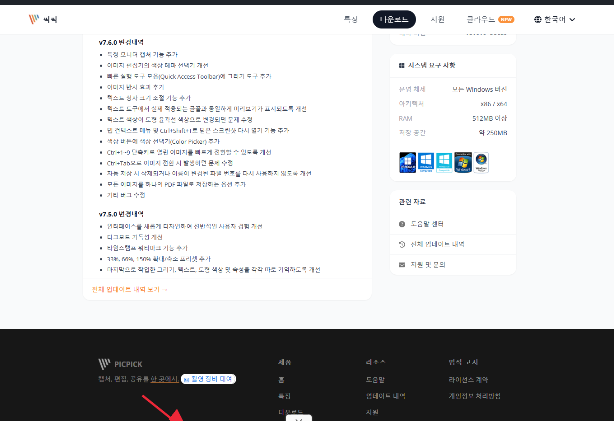Click the globe language icon
The height and width of the screenshot is (421, 614).
(538, 19)
